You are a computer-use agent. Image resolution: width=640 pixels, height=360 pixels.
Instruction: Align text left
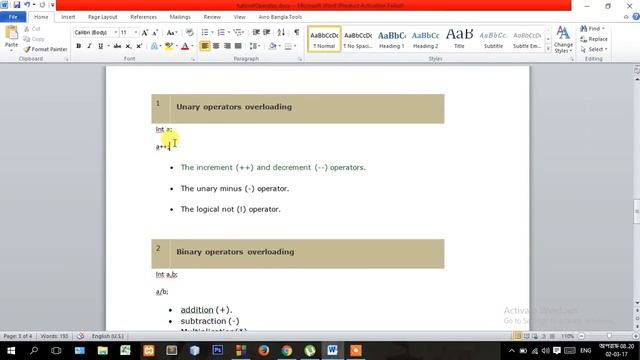pos(205,46)
